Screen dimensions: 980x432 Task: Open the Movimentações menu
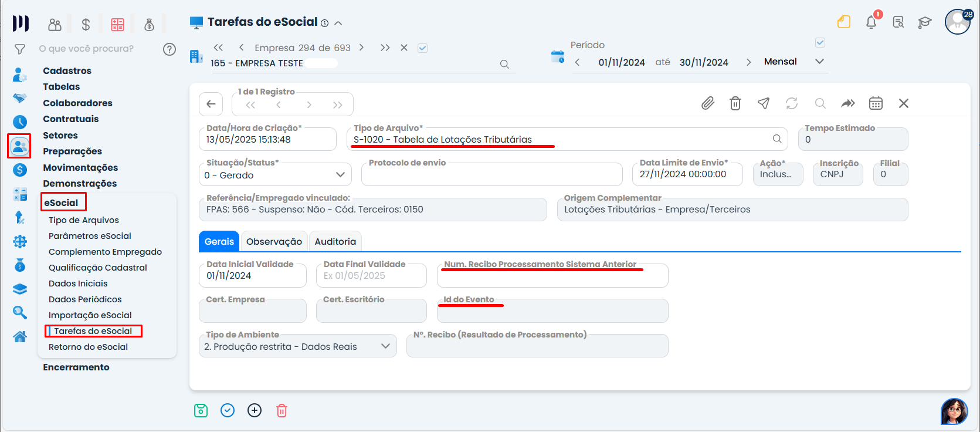click(x=80, y=167)
